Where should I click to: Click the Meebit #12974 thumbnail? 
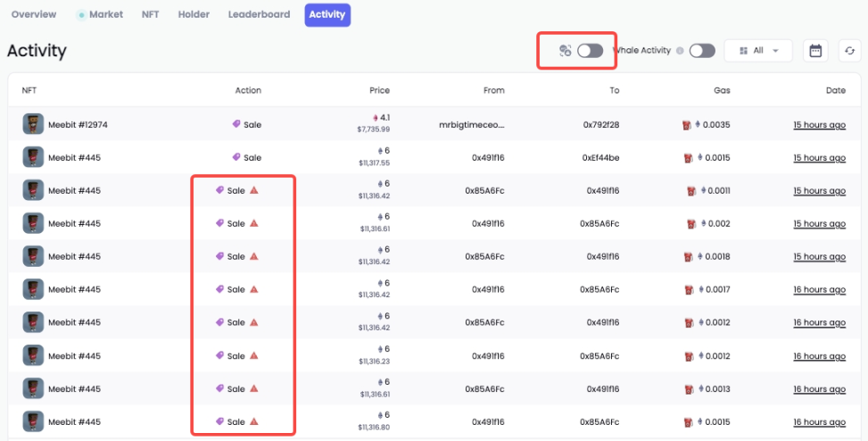[33, 124]
